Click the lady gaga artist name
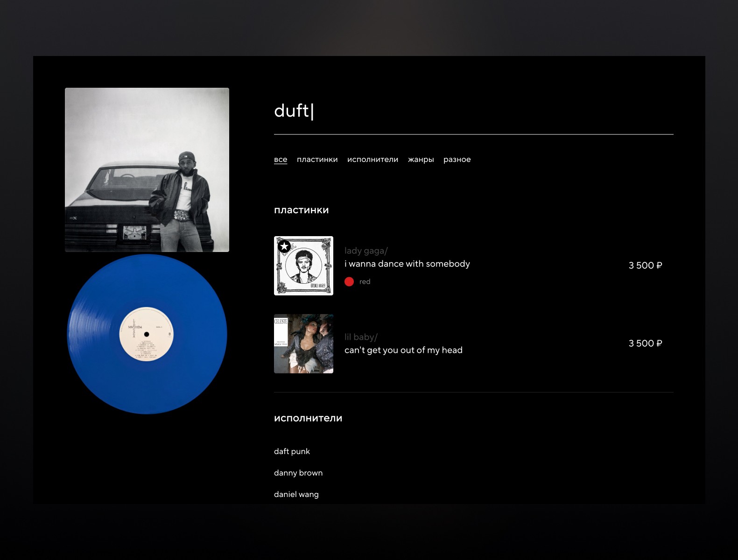The image size is (738, 560). pos(366,251)
